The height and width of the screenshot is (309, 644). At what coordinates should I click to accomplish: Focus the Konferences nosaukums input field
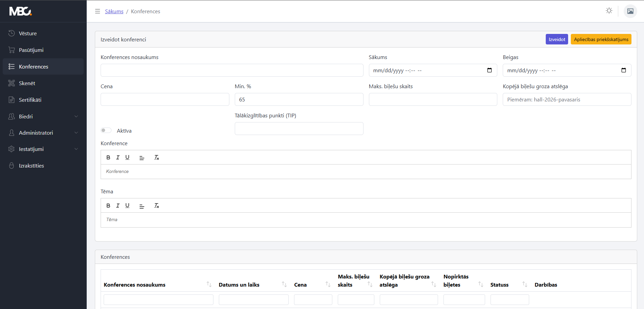pyautogui.click(x=232, y=70)
